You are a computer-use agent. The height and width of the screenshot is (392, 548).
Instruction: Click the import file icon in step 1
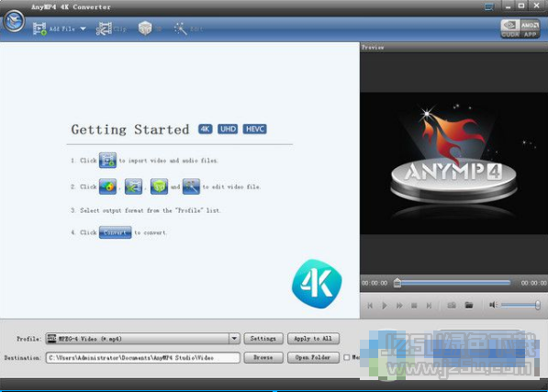pos(107,161)
